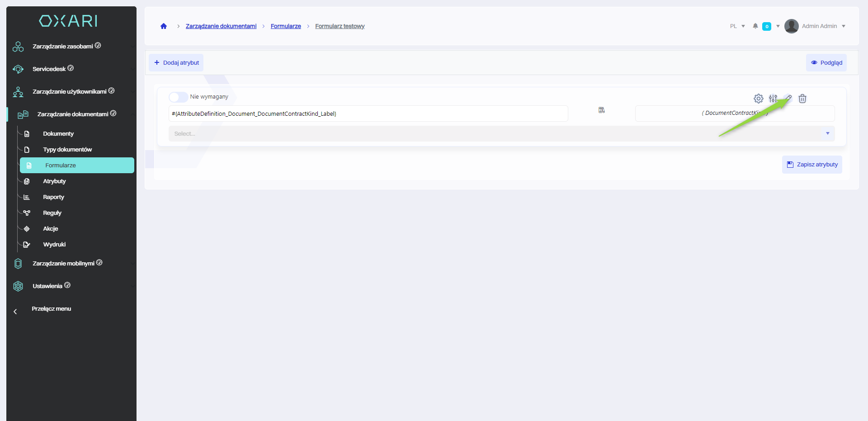Open the PL language dropdown
Image resolution: width=868 pixels, height=421 pixels.
click(737, 26)
